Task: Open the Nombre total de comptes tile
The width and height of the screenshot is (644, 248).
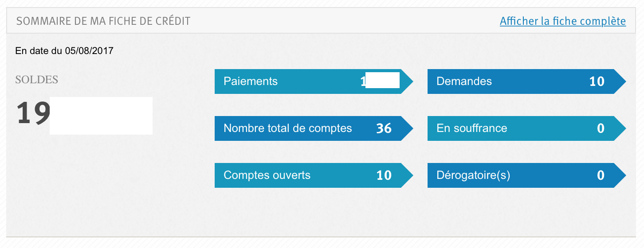Action: pyautogui.click(x=287, y=128)
